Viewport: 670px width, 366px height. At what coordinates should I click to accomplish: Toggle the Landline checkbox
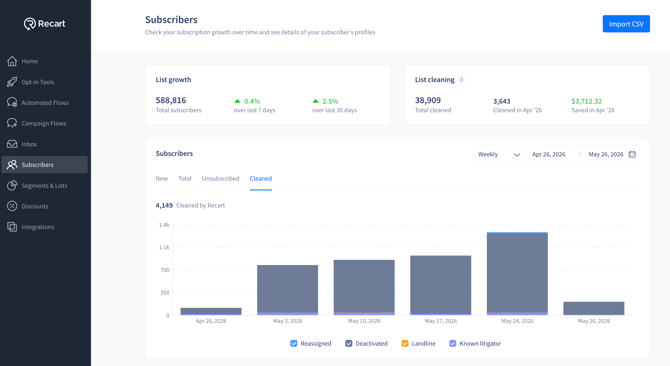[x=405, y=343]
